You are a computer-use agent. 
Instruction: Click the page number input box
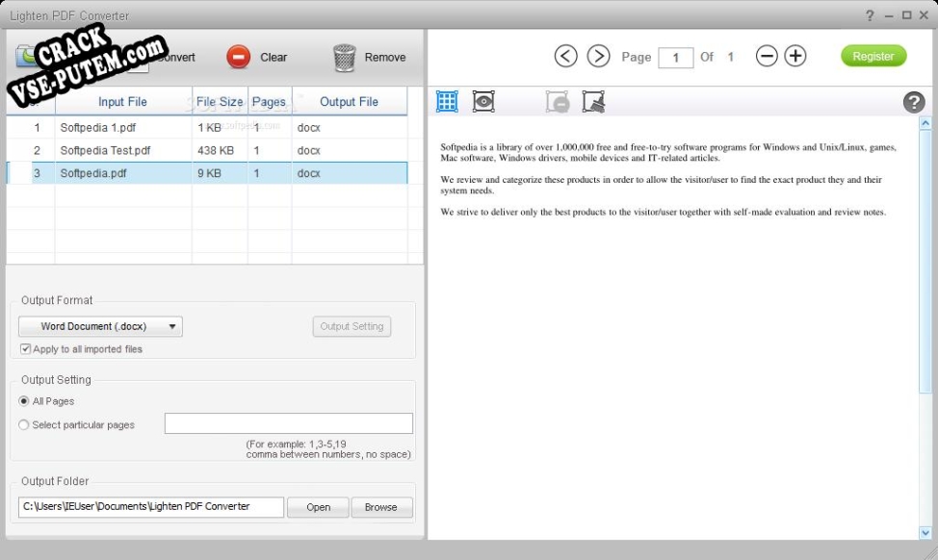click(675, 58)
